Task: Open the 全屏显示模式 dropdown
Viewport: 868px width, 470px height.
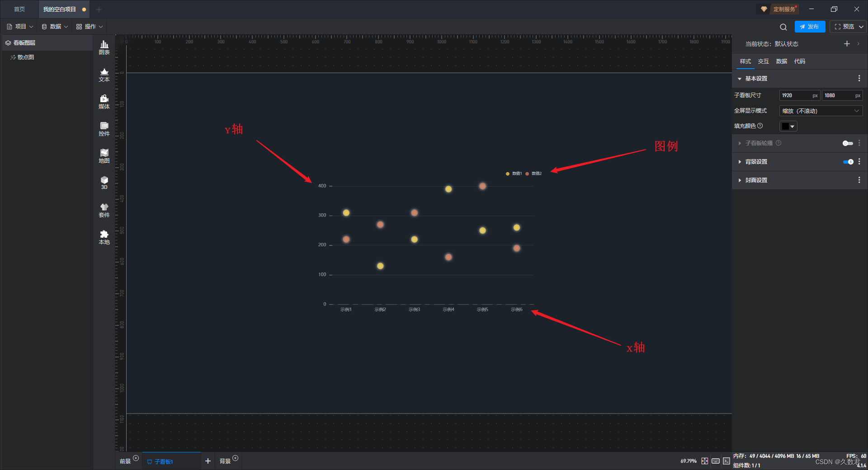Action: point(821,111)
